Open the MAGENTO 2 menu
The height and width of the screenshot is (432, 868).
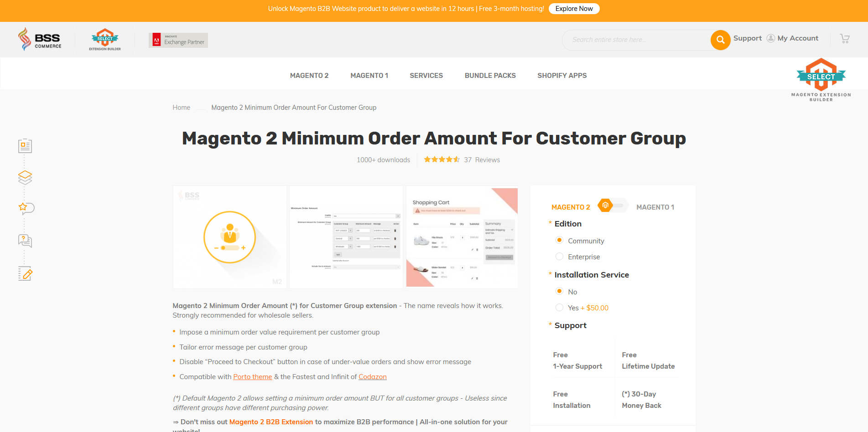309,76
